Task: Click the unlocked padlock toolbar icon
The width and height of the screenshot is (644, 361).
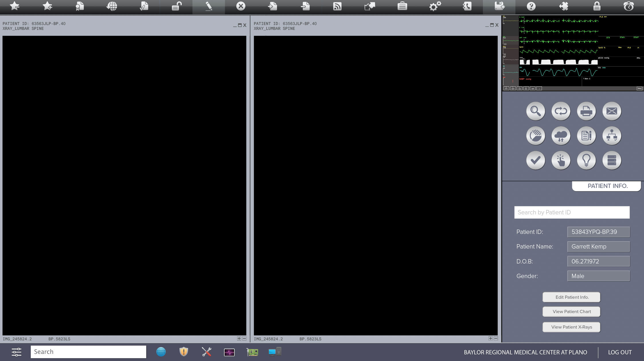Action: tap(177, 6)
